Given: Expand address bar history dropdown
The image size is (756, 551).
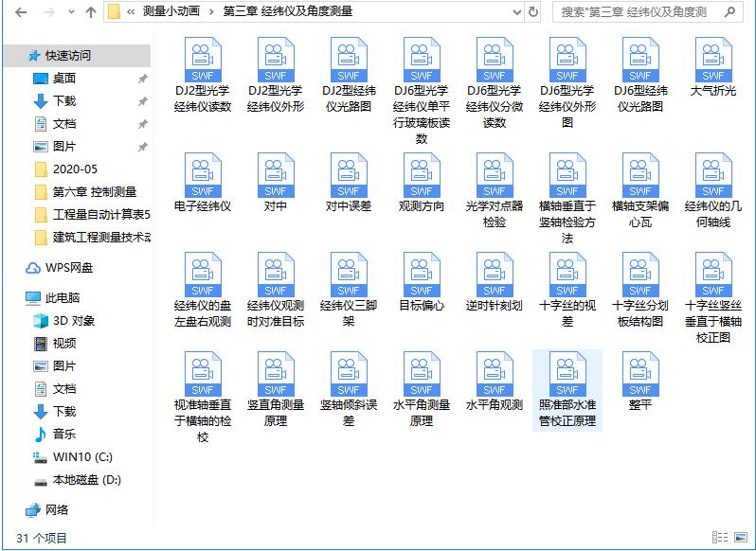Looking at the screenshot, I should [517, 12].
